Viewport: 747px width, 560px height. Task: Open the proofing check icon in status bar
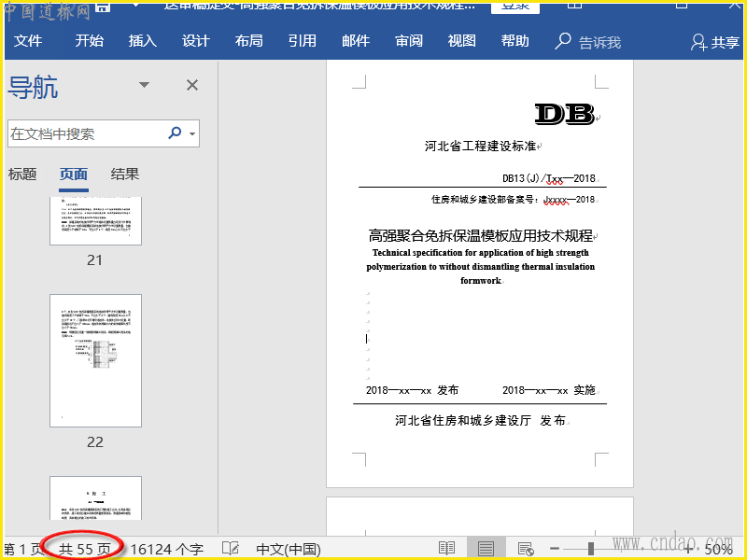pyautogui.click(x=230, y=549)
